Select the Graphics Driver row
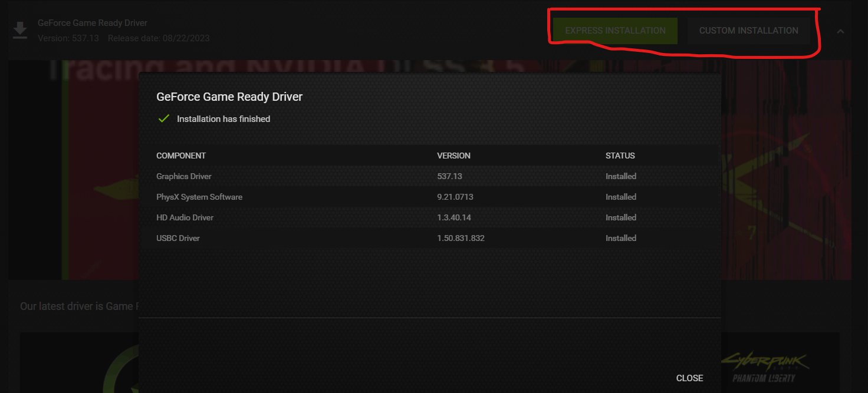Viewport: 868px width, 393px height. (x=430, y=176)
